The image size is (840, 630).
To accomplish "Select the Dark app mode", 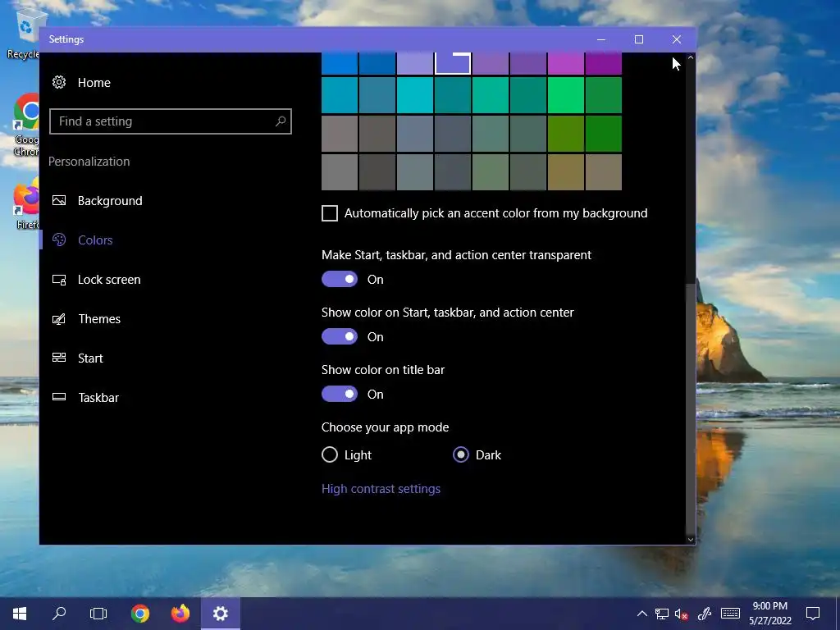I will (x=461, y=454).
